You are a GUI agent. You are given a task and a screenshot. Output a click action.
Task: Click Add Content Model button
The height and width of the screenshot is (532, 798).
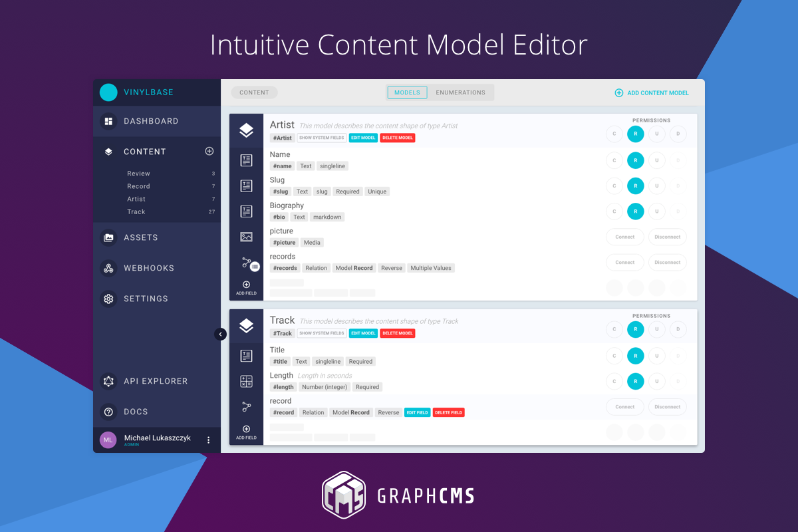pos(652,93)
